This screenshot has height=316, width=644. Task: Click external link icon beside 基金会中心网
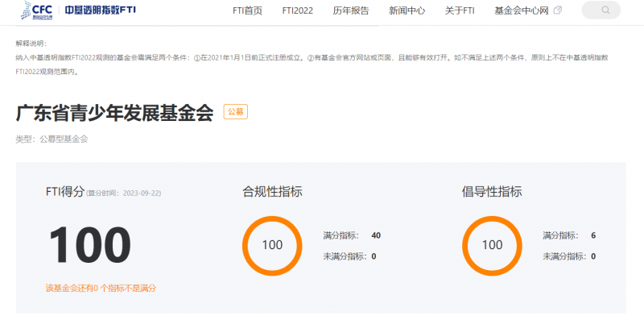[557, 10]
